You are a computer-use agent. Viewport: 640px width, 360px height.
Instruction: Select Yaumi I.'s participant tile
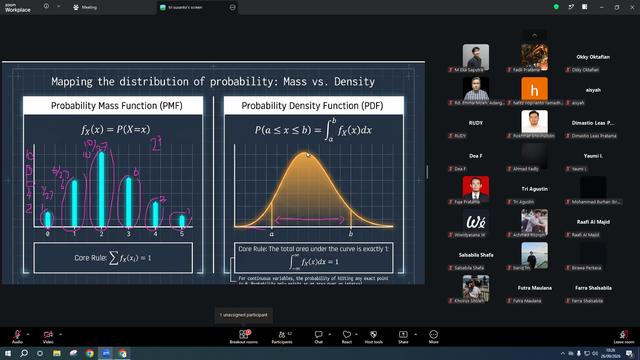[593, 158]
